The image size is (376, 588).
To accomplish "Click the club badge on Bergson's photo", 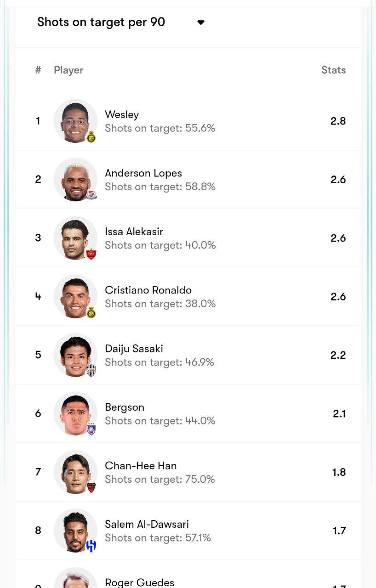I will click(91, 429).
